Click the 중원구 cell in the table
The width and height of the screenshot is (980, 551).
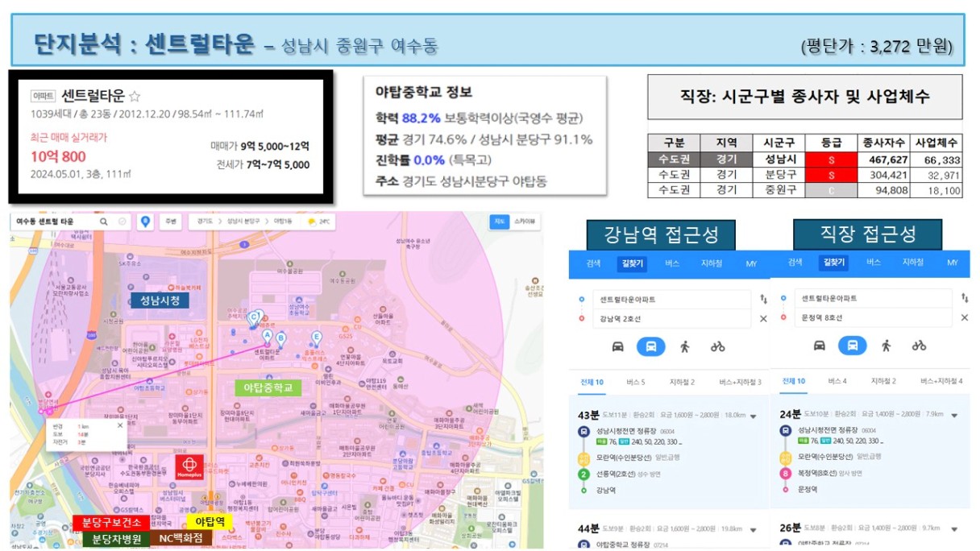pyautogui.click(x=779, y=191)
